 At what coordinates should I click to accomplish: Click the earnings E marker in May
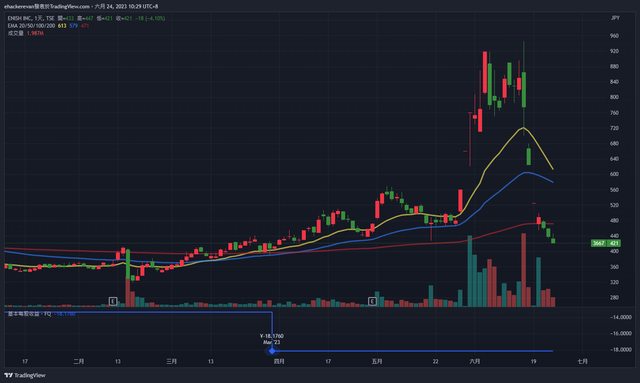pos(372,301)
